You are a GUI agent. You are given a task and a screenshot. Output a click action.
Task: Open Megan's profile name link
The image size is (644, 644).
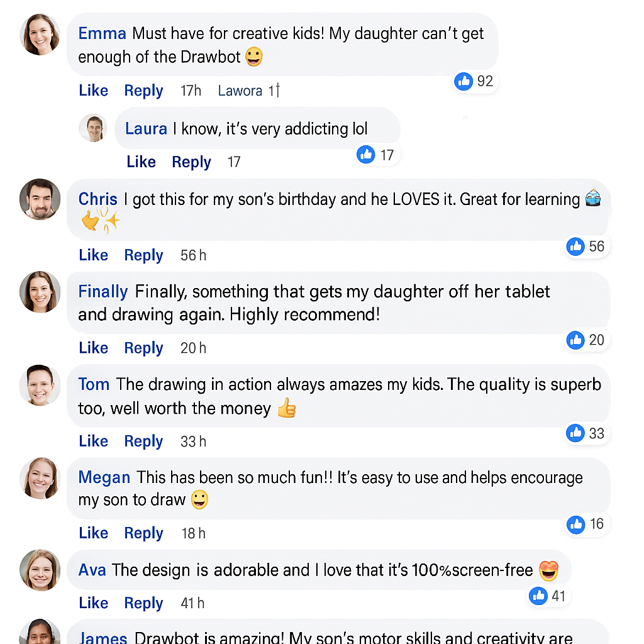104,477
